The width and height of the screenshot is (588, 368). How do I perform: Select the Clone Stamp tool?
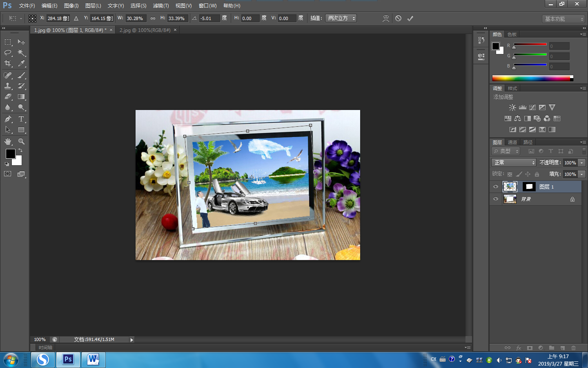point(8,86)
